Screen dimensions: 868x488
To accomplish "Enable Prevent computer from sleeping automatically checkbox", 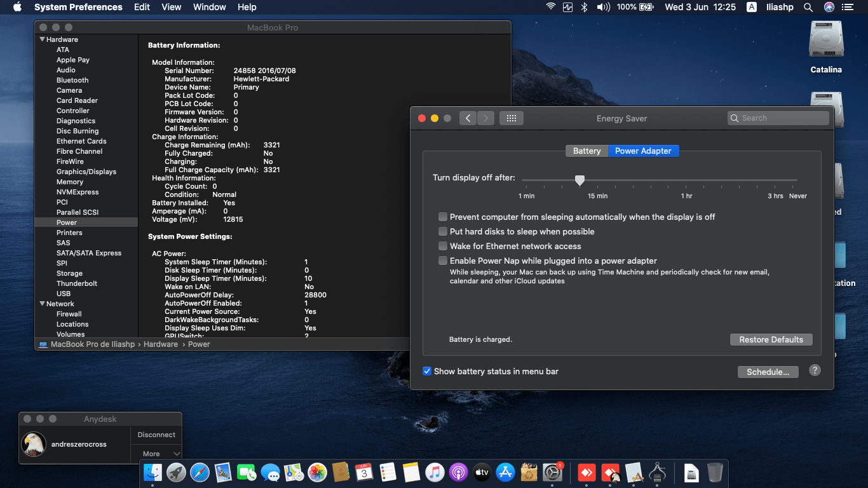I will [443, 217].
